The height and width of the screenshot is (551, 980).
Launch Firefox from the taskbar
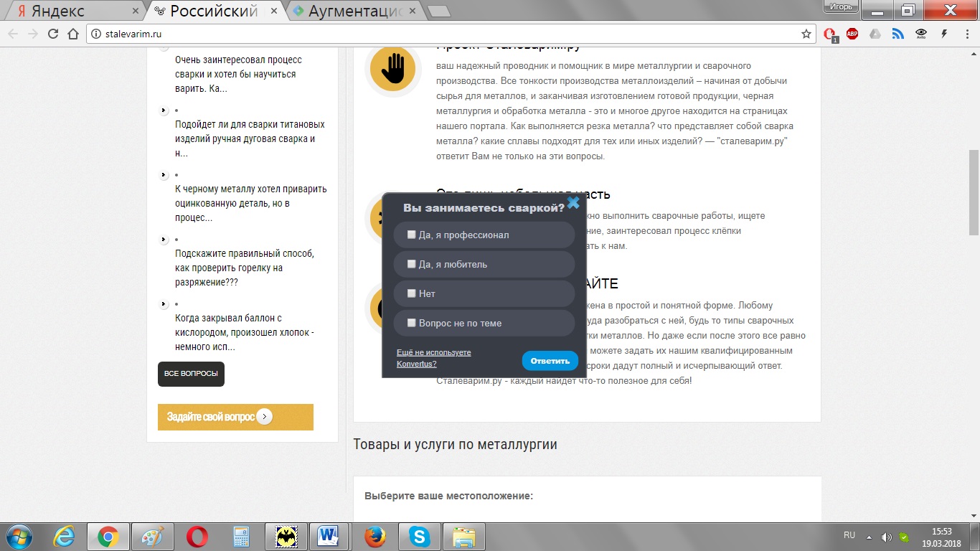pyautogui.click(x=375, y=536)
